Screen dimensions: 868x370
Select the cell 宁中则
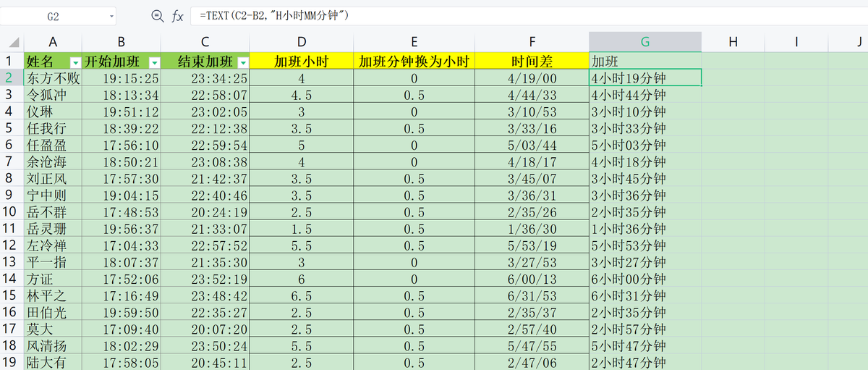53,195
